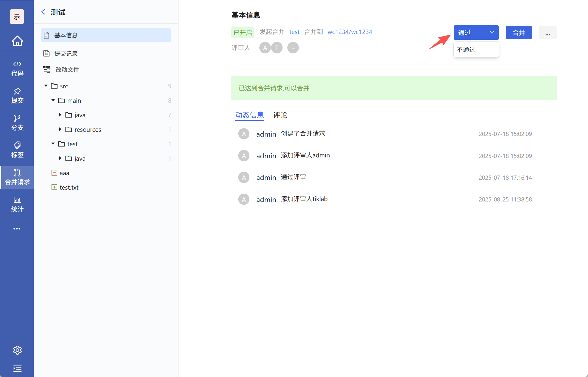The width and height of the screenshot is (588, 377).
Task: Collapse the src folder
Action: (46, 86)
